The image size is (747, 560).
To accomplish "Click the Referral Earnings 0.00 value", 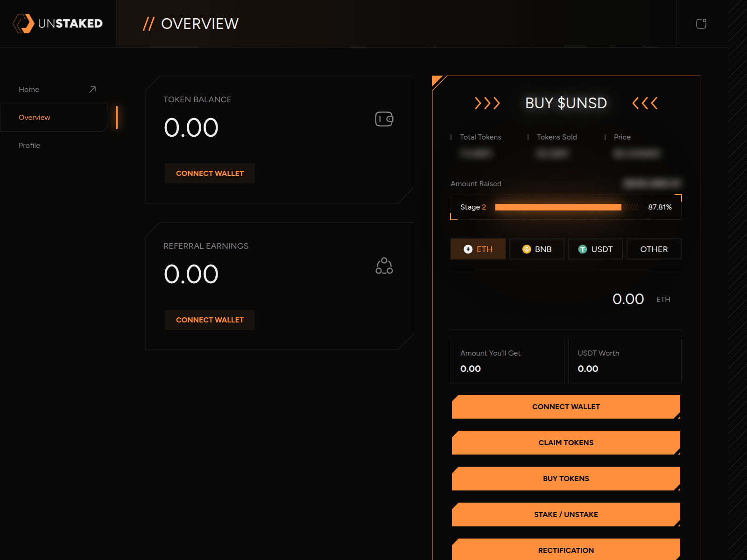I will (x=191, y=274).
